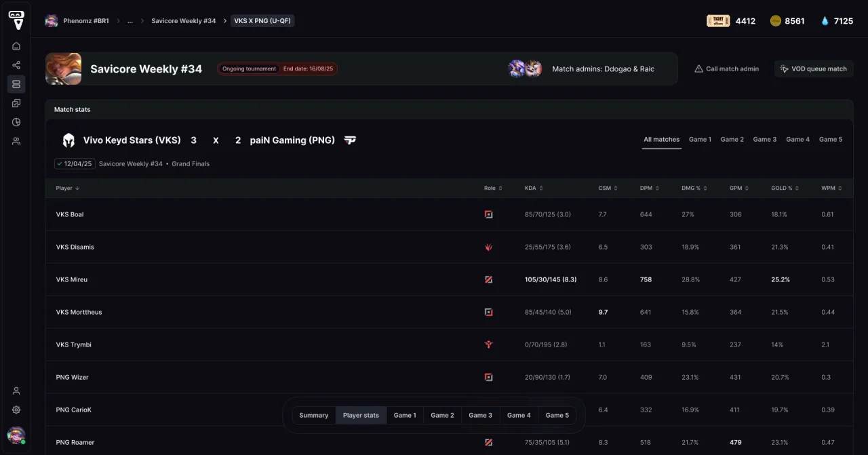Sort table by WPM column
The width and height of the screenshot is (868, 455).
click(831, 188)
